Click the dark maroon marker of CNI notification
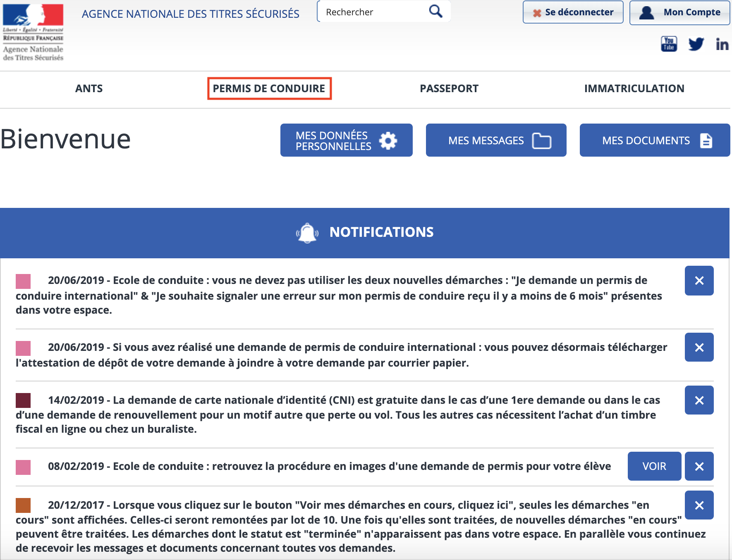Viewport: 732px width, 560px height. (x=23, y=400)
